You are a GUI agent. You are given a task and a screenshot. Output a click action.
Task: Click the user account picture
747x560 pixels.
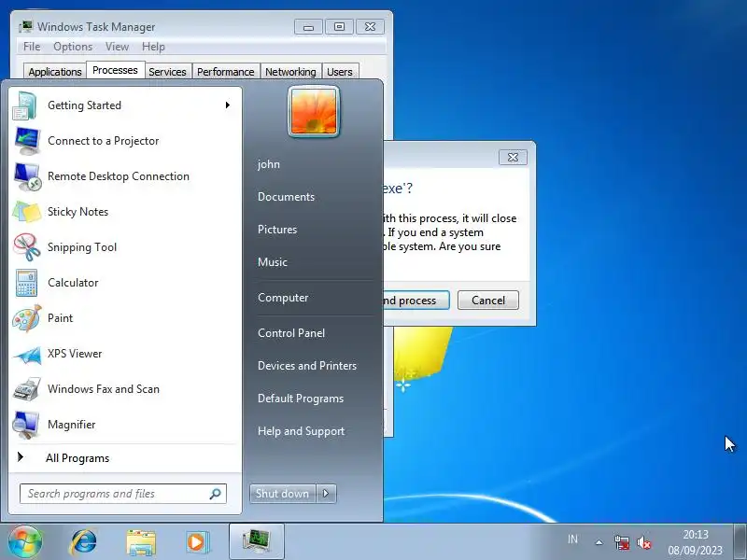(314, 111)
